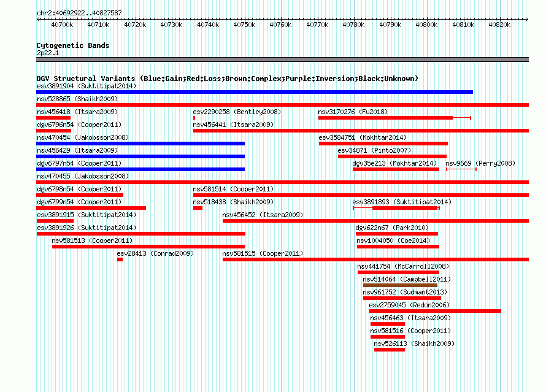Open nsv518438 (Shaikh2009) variant label
This screenshot has height=392, width=546.
point(233,202)
